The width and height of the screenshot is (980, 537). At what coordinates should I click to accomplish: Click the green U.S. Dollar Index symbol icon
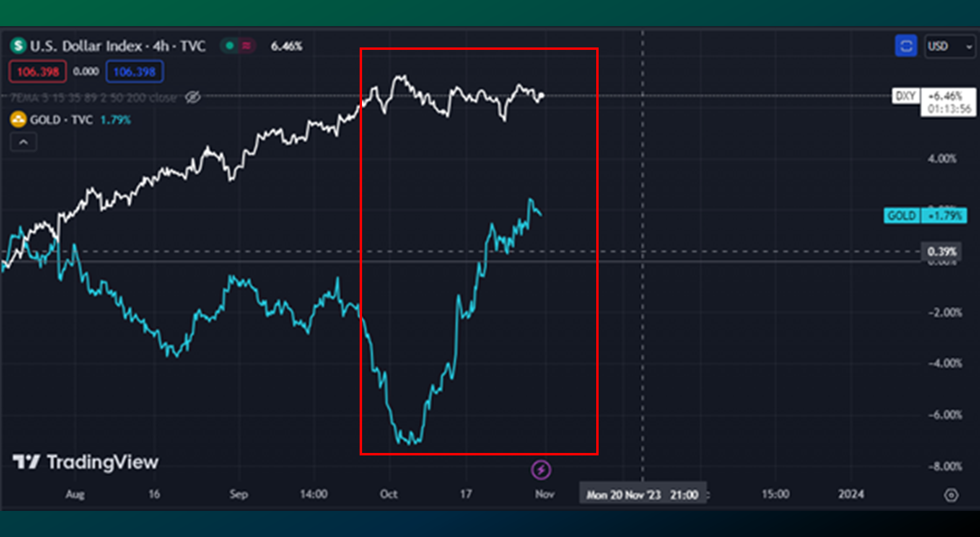18,46
